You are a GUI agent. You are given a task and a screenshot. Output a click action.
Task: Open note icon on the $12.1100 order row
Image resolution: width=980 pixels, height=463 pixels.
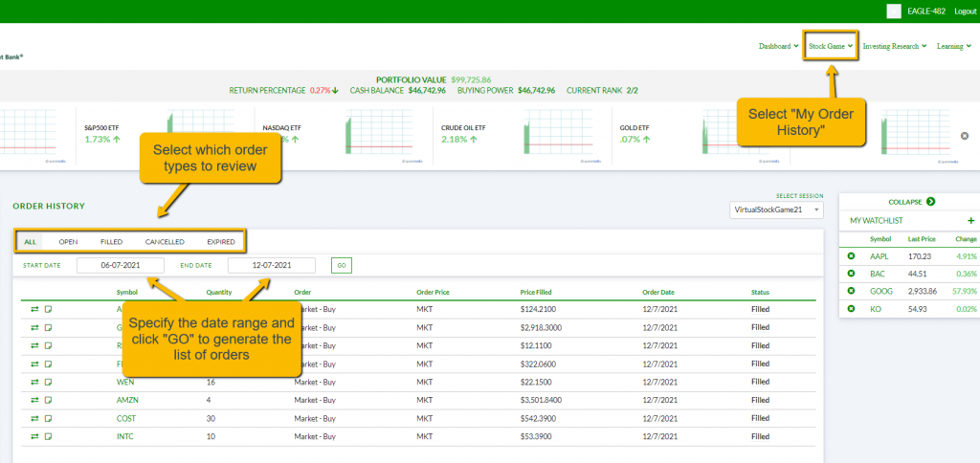48,345
